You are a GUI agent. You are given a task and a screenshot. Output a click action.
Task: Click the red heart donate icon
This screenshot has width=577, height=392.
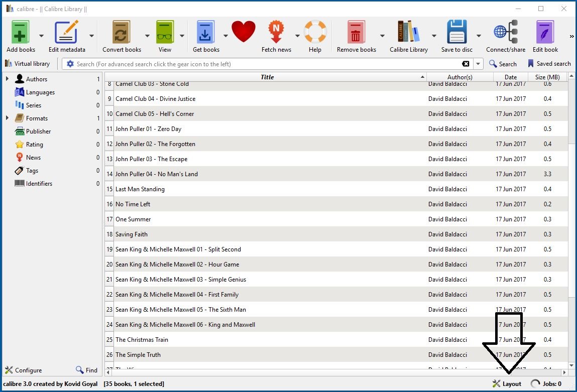[243, 31]
